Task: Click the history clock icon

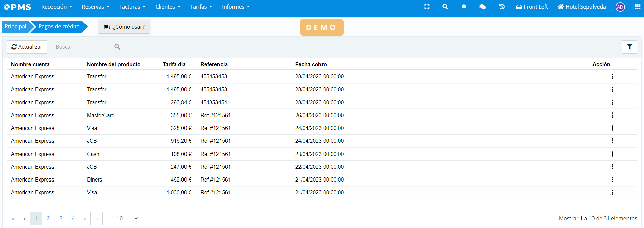Action: [502, 7]
